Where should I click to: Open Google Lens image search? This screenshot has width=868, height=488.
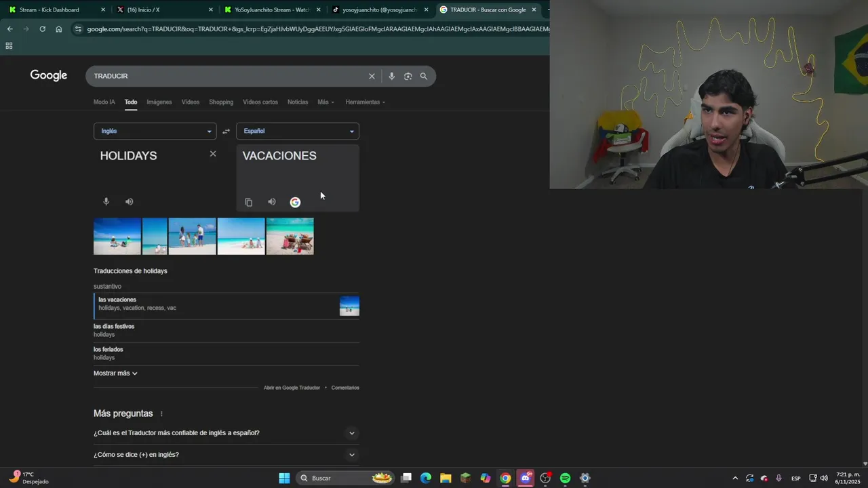(408, 77)
